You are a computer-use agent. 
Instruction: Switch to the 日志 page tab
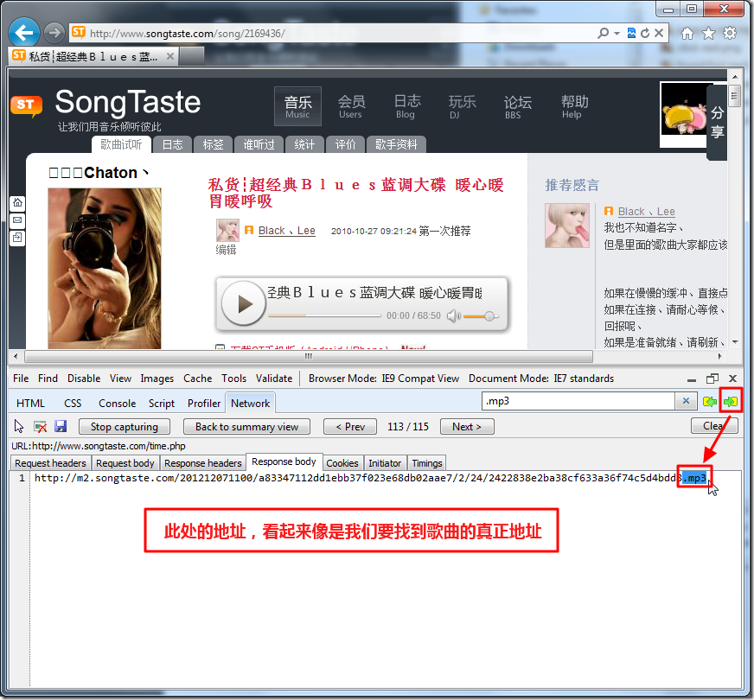172,144
